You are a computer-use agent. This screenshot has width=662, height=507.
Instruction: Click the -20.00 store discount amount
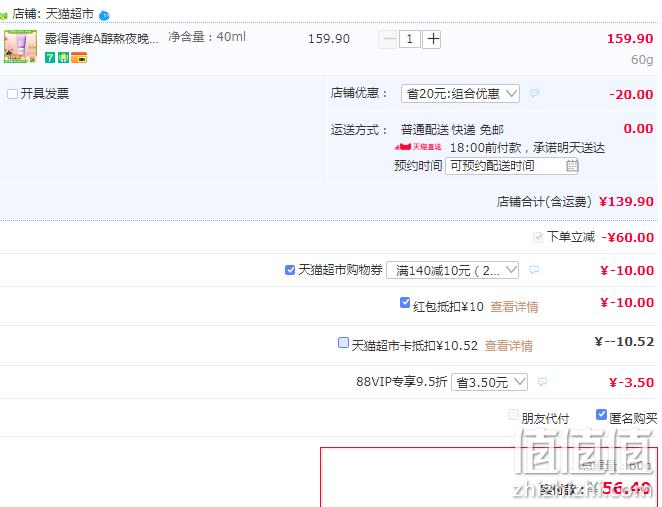(x=631, y=94)
